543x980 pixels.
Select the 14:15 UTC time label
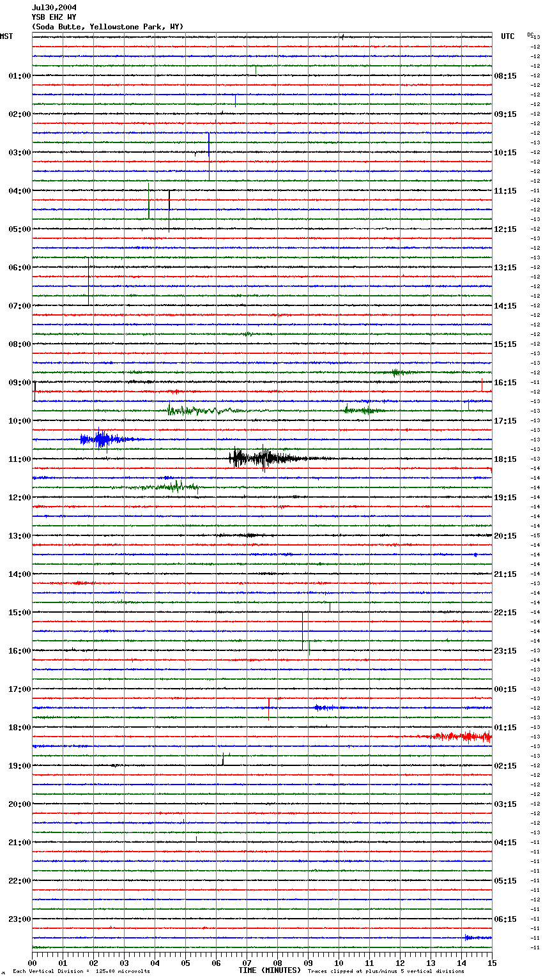505,306
